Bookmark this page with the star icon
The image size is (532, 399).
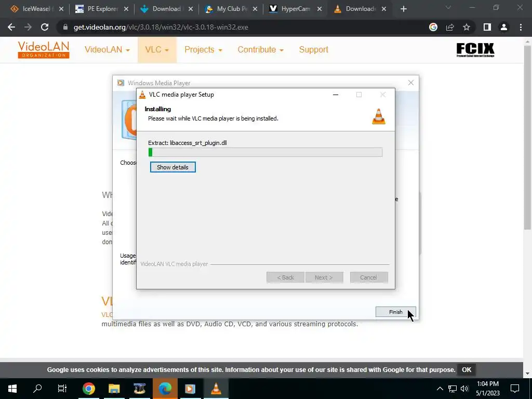click(x=467, y=27)
